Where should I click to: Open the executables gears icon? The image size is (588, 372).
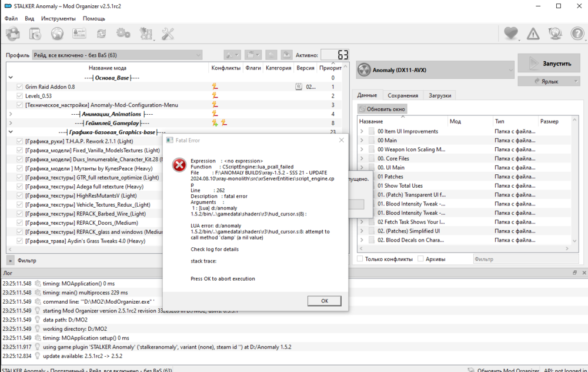pos(123,34)
